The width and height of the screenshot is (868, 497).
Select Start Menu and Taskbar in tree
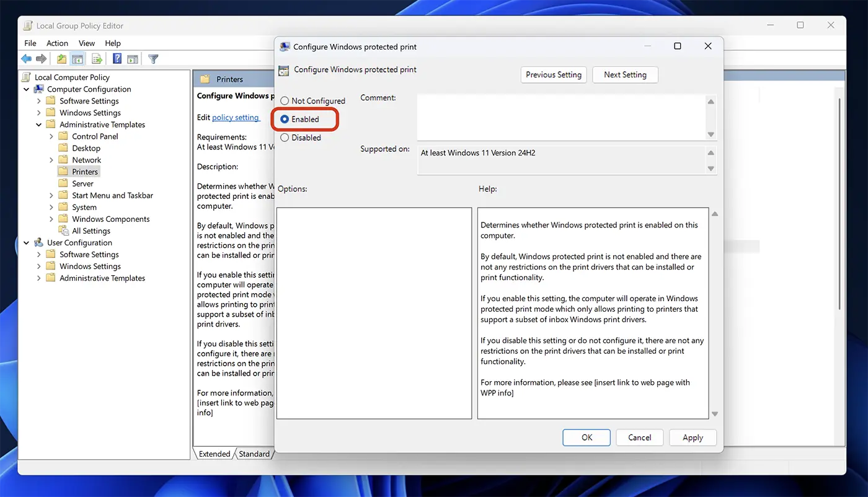pos(112,195)
